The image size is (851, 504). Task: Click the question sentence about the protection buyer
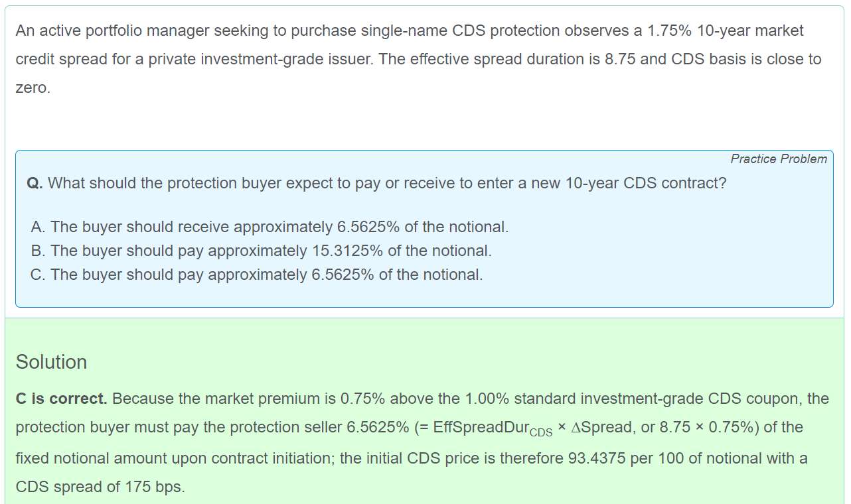(386, 183)
